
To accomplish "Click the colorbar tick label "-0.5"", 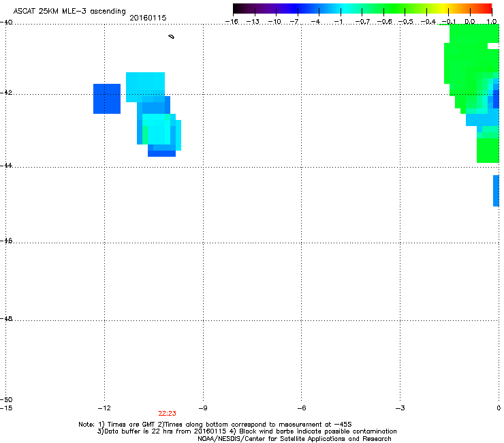I will (x=406, y=22).
